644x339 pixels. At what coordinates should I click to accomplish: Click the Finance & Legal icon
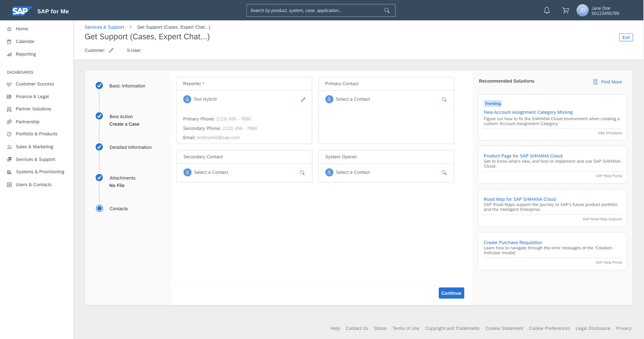click(9, 96)
